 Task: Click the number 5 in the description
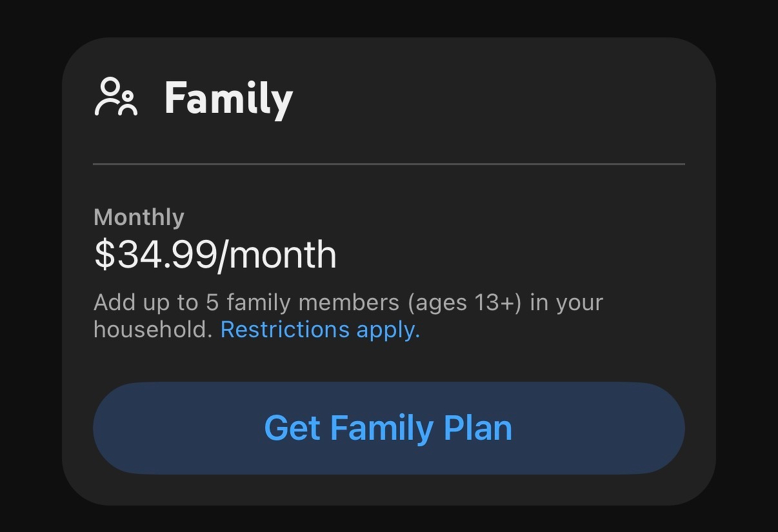coord(212,302)
